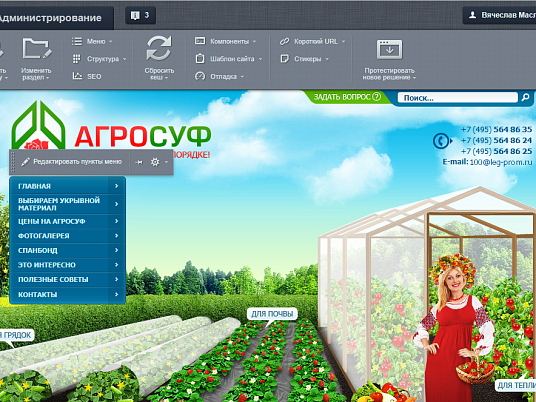Open the SEO chart icon
This screenshot has height=402, width=536.
pos(77,76)
